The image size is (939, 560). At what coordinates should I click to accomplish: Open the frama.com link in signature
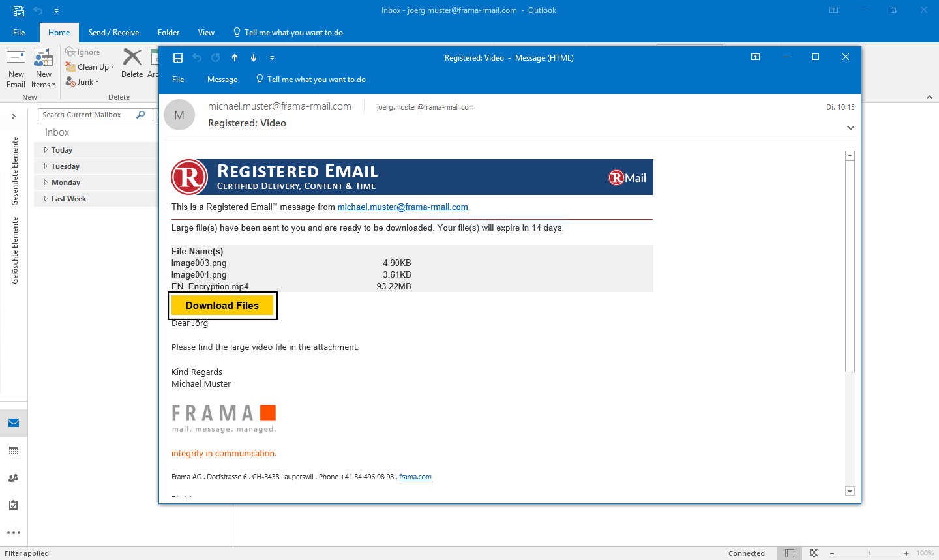click(x=415, y=477)
